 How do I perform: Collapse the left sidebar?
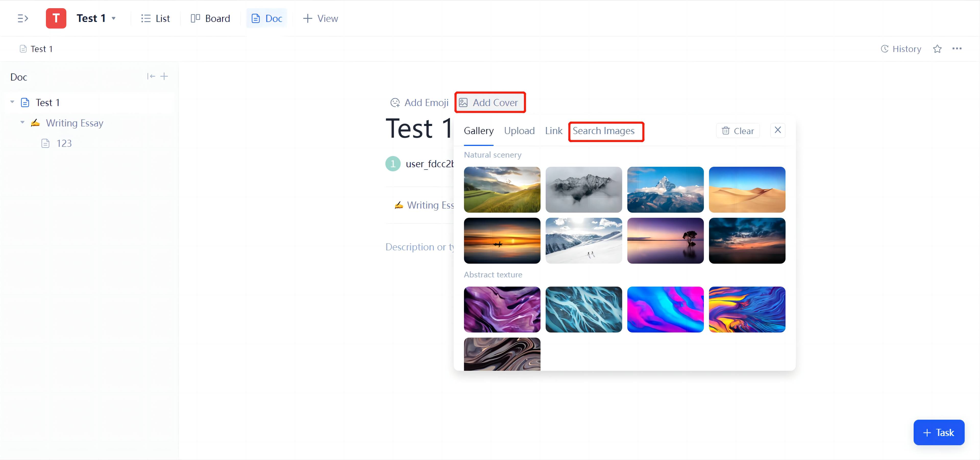click(23, 18)
